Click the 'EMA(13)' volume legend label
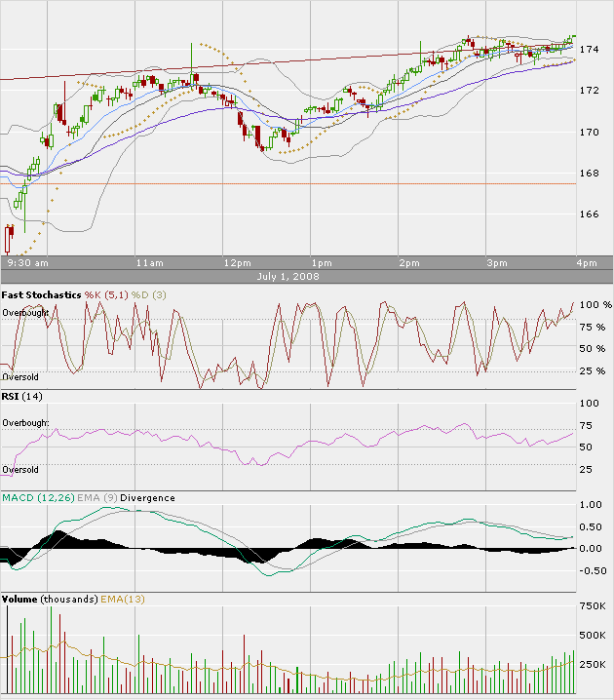 123,600
